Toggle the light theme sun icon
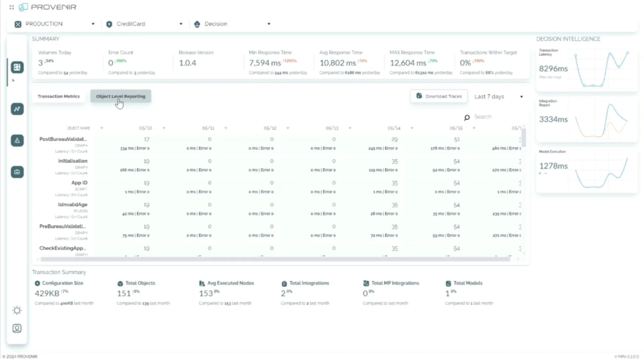This screenshot has height=359, width=644. click(17, 310)
